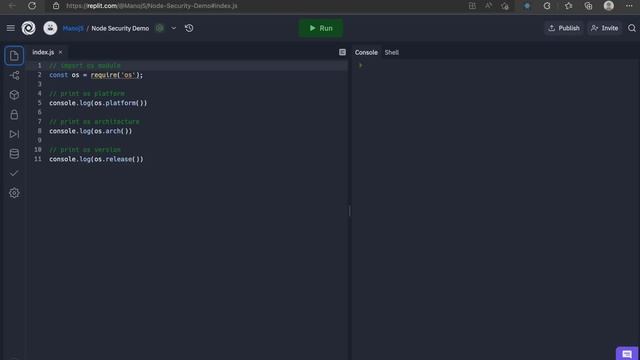Screen dimensions: 640x360
Task: Toggle the editor pane layout icon
Action: (x=342, y=52)
